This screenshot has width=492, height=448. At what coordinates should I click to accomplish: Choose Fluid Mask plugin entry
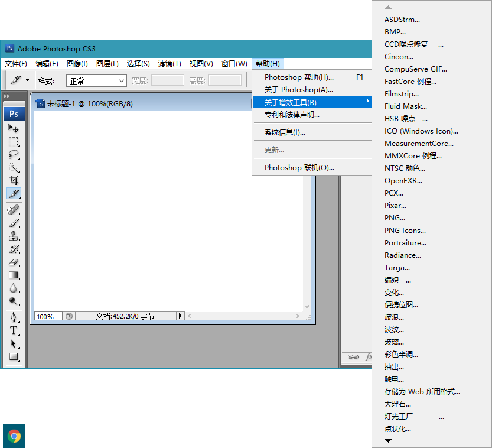coord(431,106)
